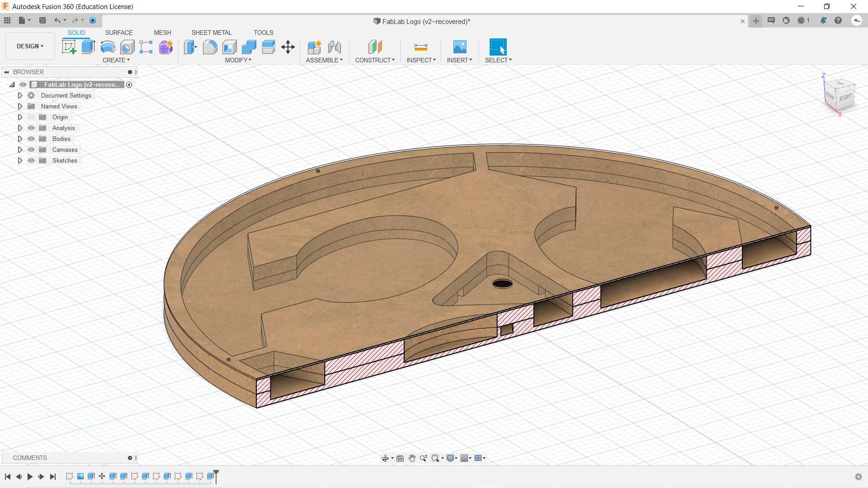Hide the Bodies folder
The height and width of the screenshot is (488, 868).
point(31,139)
